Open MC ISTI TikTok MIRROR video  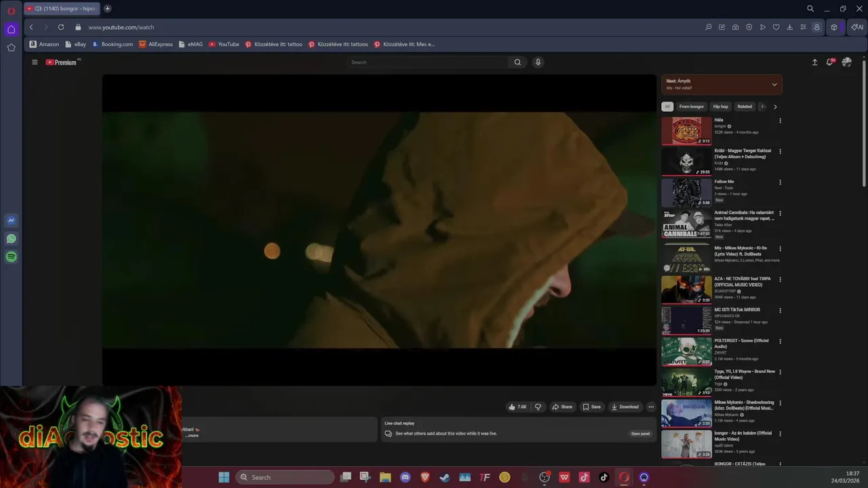pos(737,310)
